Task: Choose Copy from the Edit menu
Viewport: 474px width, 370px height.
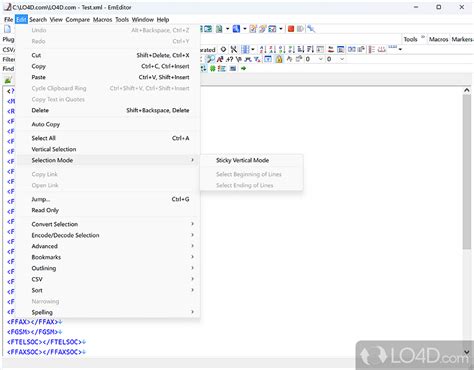Action: [108, 66]
